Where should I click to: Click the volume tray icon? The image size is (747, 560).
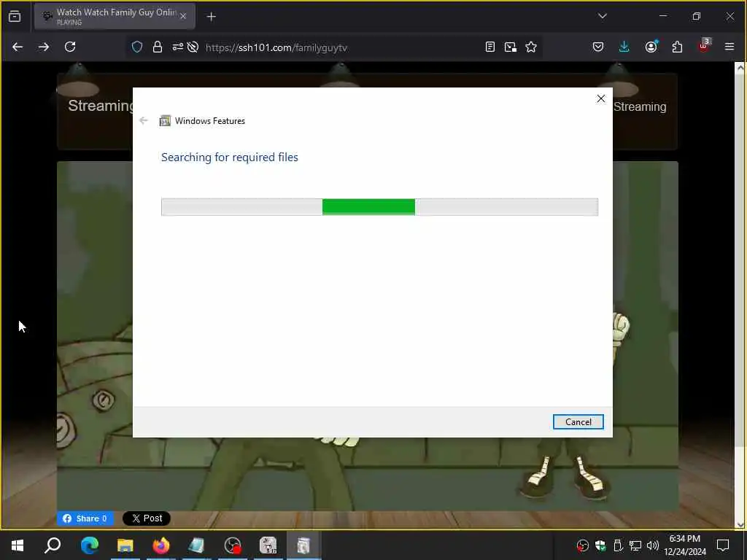(x=652, y=545)
